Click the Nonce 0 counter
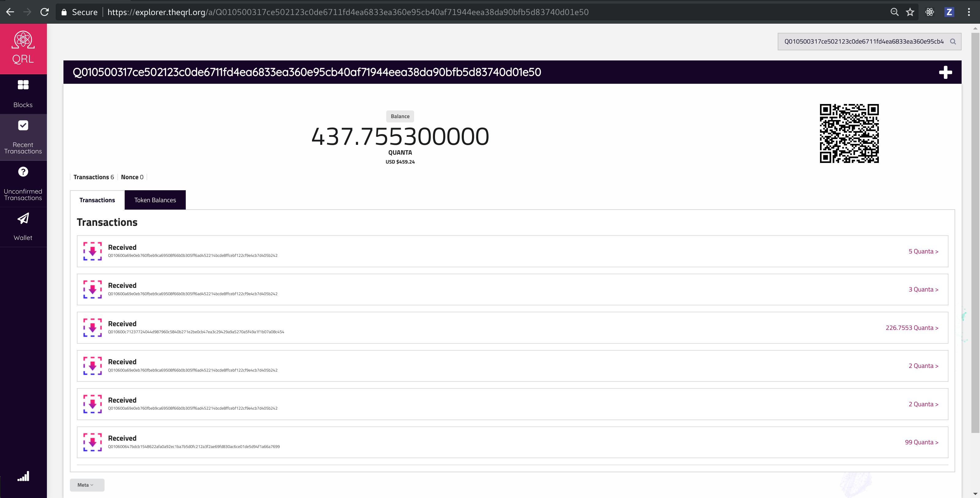Image resolution: width=980 pixels, height=498 pixels. click(x=132, y=177)
